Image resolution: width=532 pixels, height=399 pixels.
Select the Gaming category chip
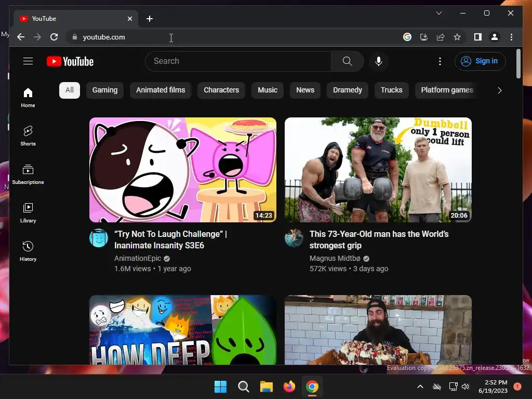pos(105,90)
